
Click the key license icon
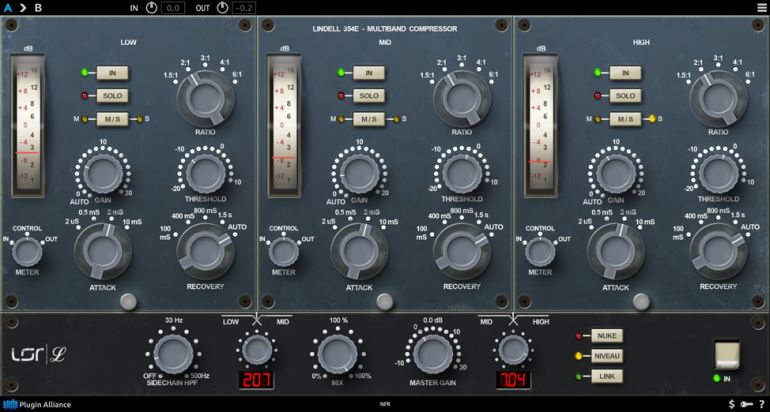[746, 404]
